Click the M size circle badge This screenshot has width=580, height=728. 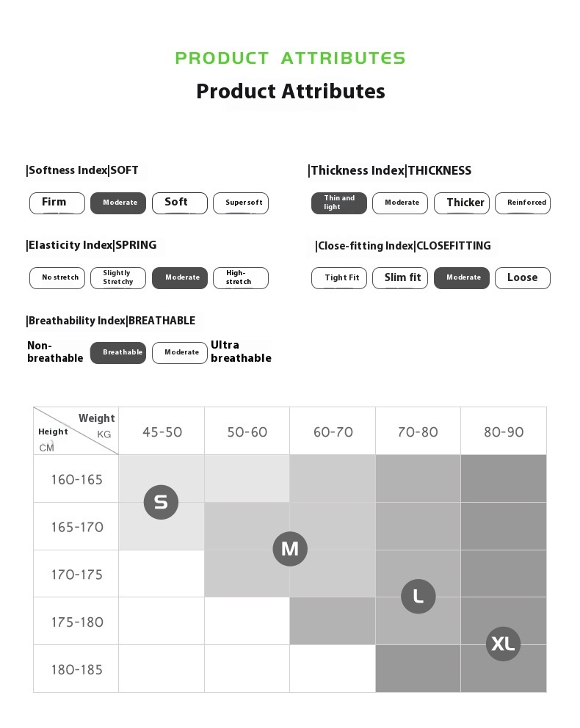point(290,549)
